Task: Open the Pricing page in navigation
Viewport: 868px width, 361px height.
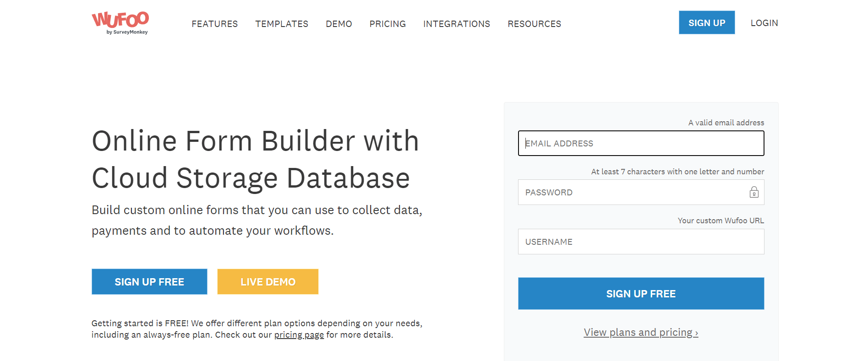Action: click(388, 24)
